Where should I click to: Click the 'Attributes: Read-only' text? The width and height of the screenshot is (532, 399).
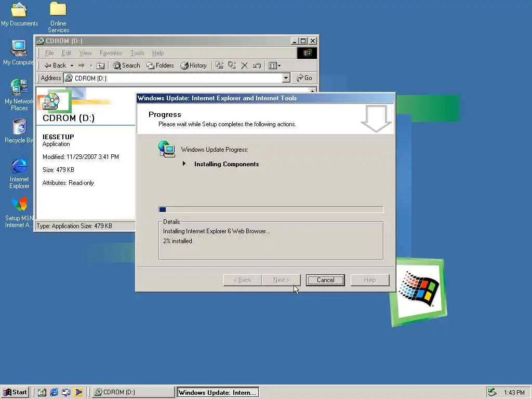[x=68, y=183]
